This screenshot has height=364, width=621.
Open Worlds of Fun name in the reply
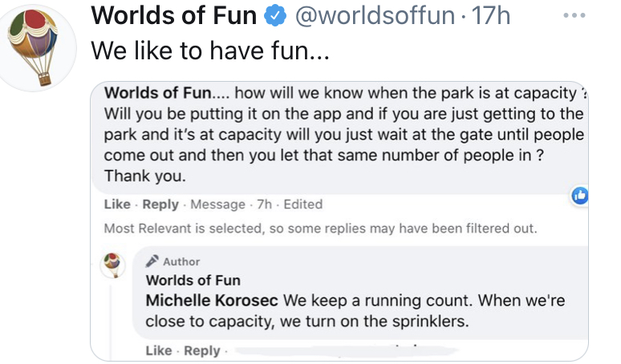(x=193, y=280)
